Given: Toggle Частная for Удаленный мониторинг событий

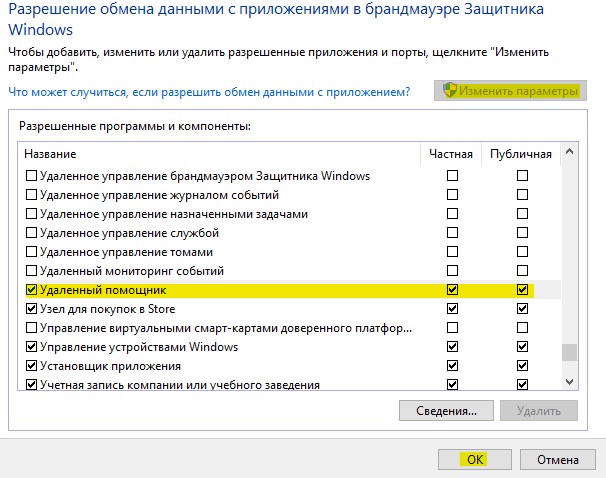Looking at the screenshot, I should [x=452, y=270].
